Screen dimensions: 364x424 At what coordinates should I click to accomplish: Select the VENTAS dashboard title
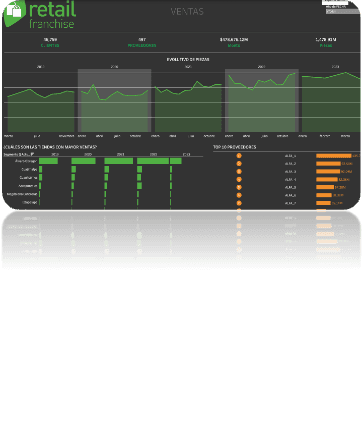click(187, 12)
